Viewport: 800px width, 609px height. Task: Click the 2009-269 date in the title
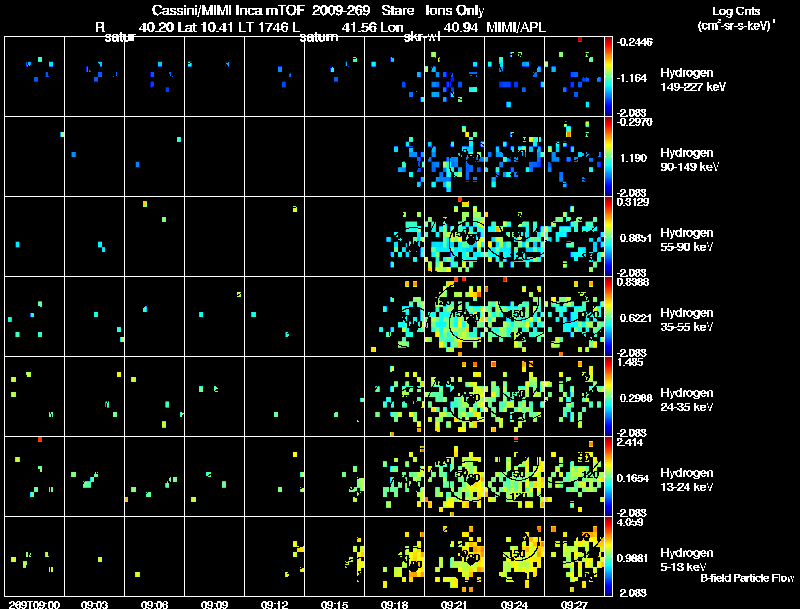click(x=341, y=10)
